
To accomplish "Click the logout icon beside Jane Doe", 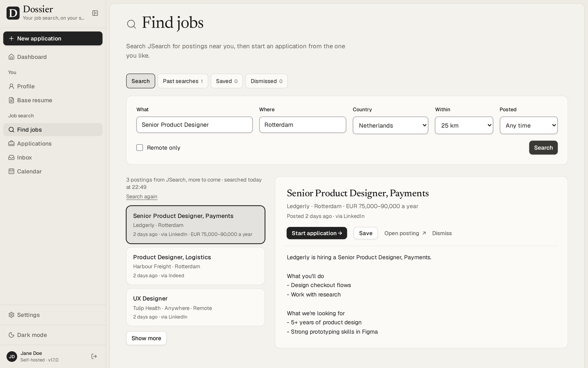I will tap(94, 356).
